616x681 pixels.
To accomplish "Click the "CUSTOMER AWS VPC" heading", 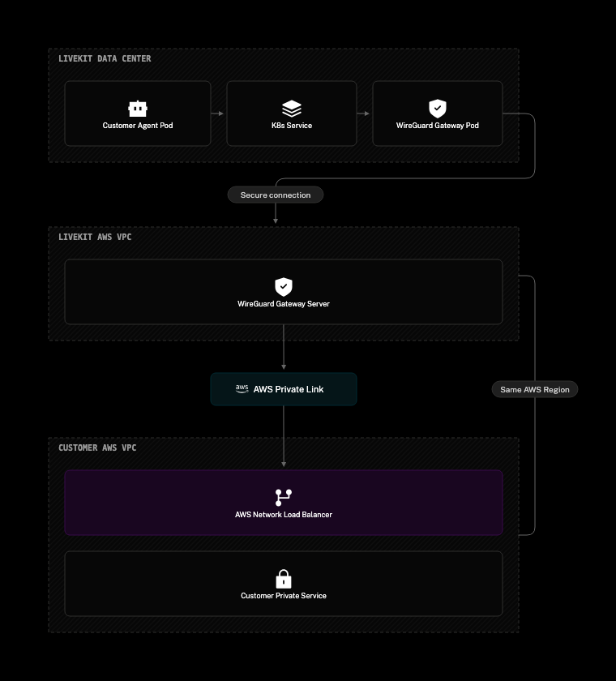I will 97,448.
